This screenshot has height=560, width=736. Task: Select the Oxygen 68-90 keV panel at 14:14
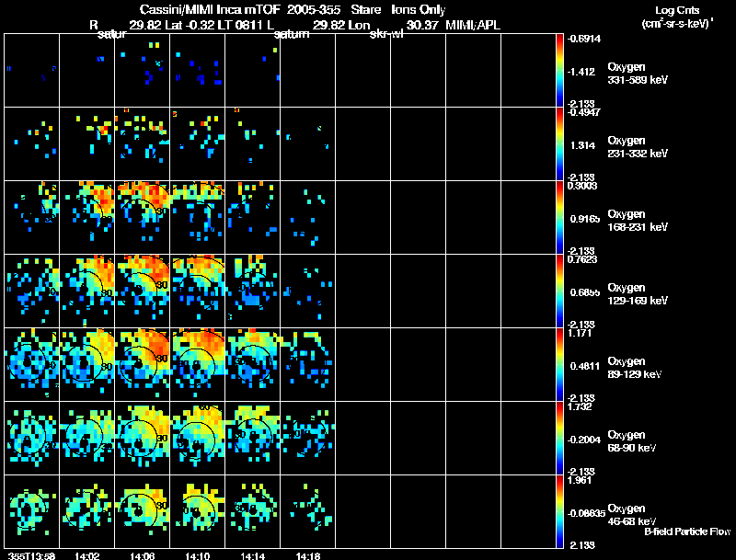[252, 439]
